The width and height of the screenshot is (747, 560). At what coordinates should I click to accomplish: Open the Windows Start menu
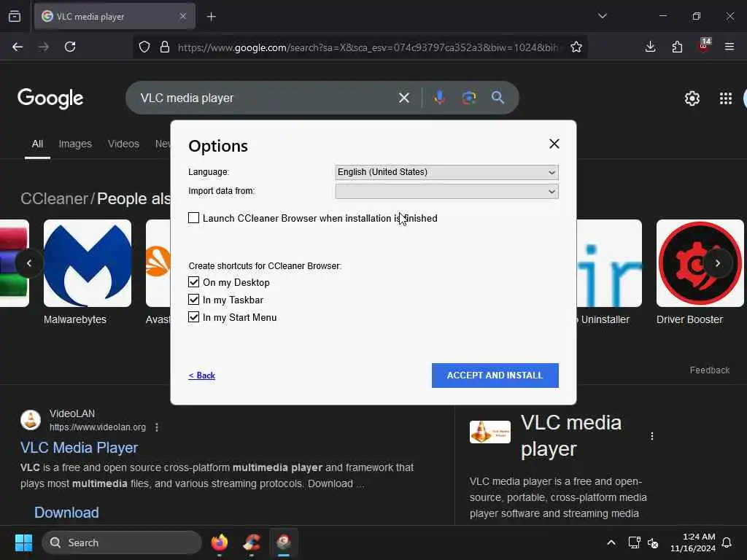click(x=23, y=542)
